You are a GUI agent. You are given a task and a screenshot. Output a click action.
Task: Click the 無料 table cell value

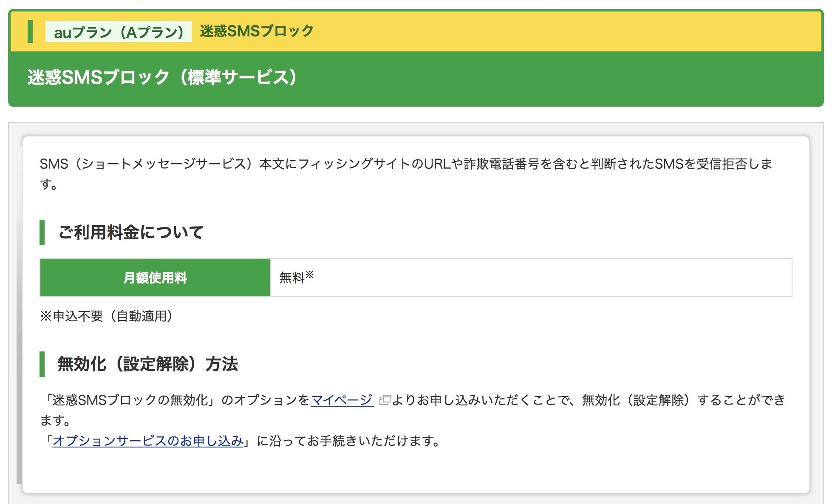click(291, 278)
